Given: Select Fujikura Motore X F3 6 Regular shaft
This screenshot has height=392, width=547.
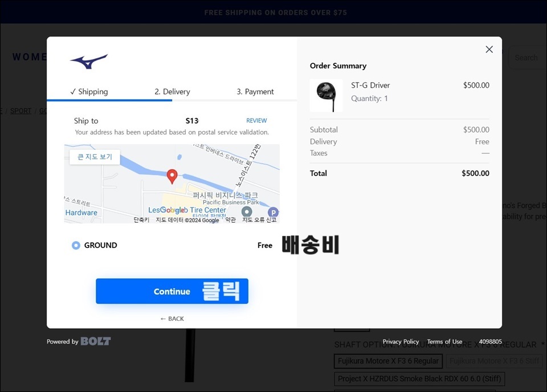Looking at the screenshot, I should point(388,361).
